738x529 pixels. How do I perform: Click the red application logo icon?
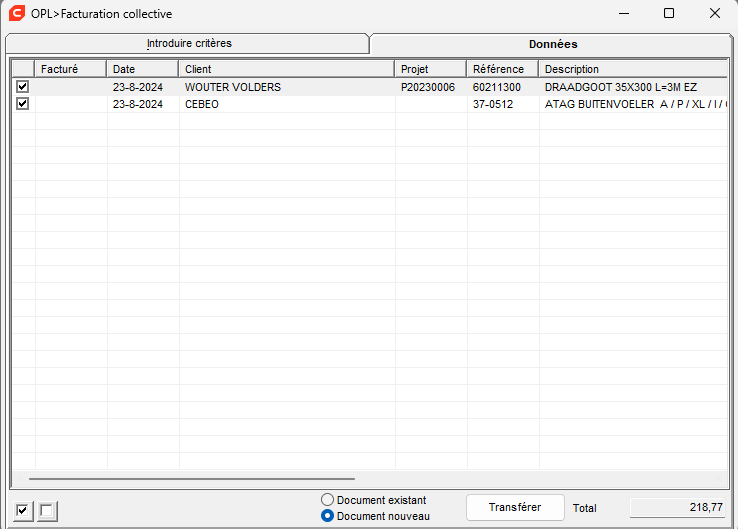[17, 13]
